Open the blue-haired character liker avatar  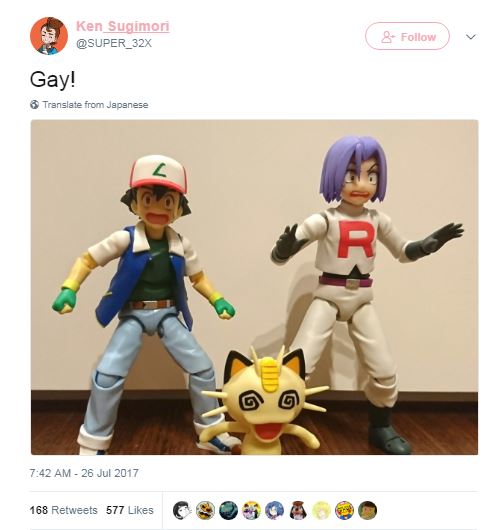click(275, 510)
